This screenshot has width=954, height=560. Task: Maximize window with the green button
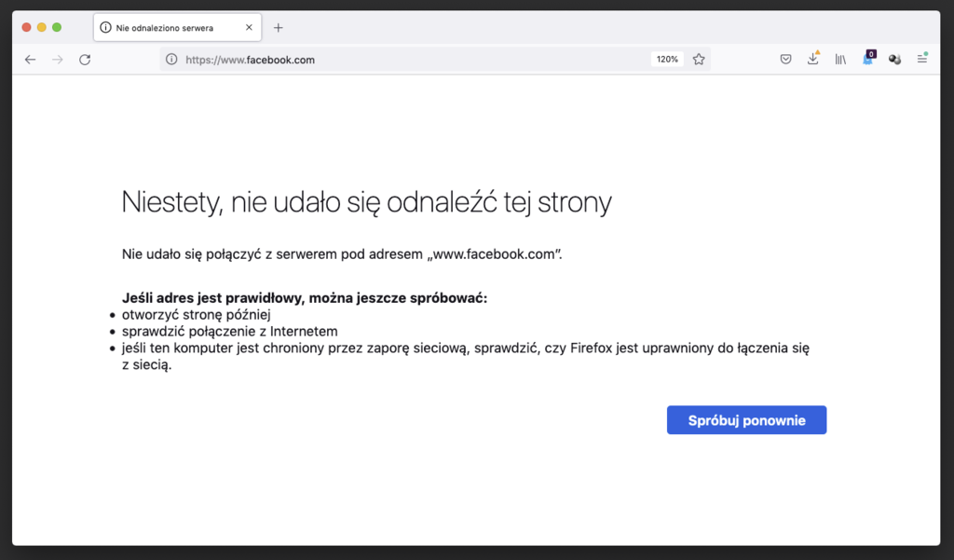[x=57, y=28]
